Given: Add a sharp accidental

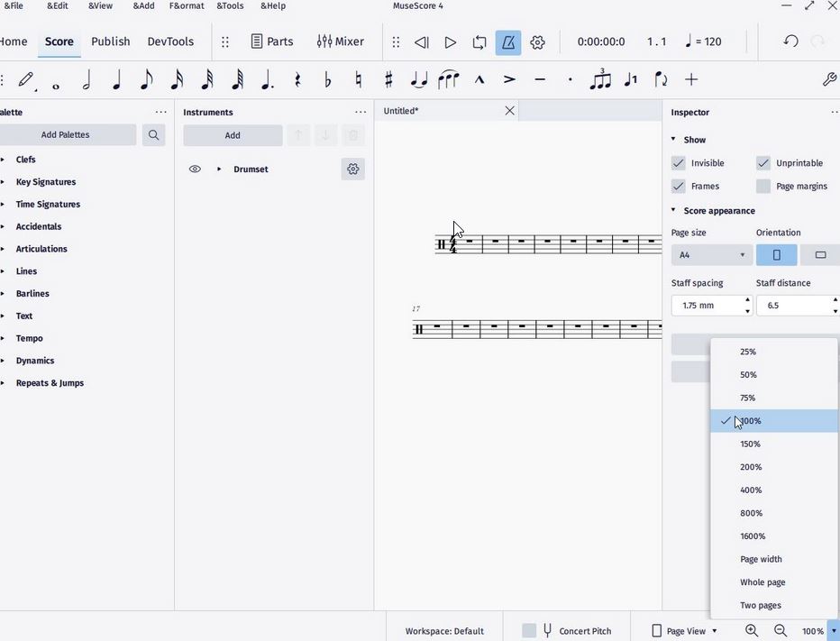Looking at the screenshot, I should click(x=388, y=79).
